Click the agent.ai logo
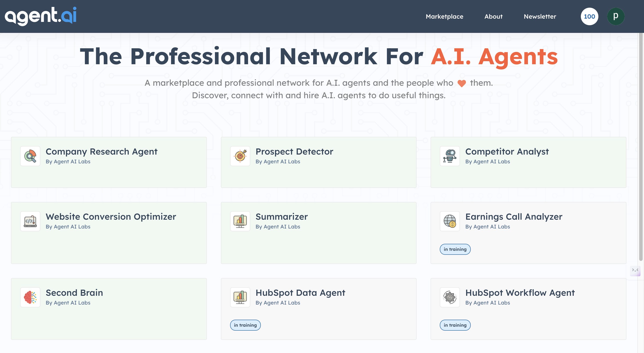 click(41, 16)
